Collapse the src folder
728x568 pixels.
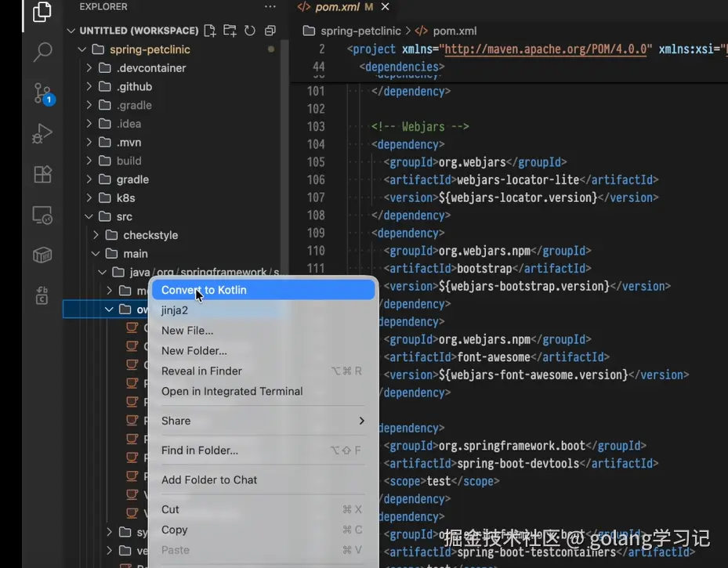(89, 216)
